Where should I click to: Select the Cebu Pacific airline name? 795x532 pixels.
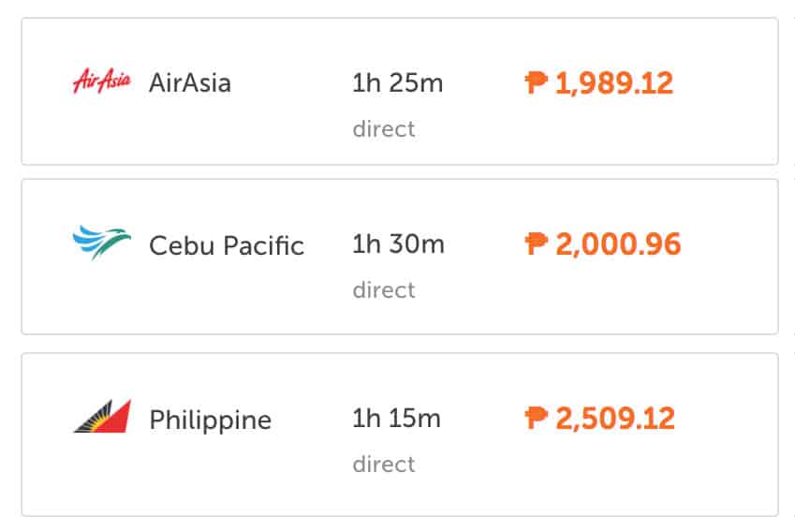[226, 245]
